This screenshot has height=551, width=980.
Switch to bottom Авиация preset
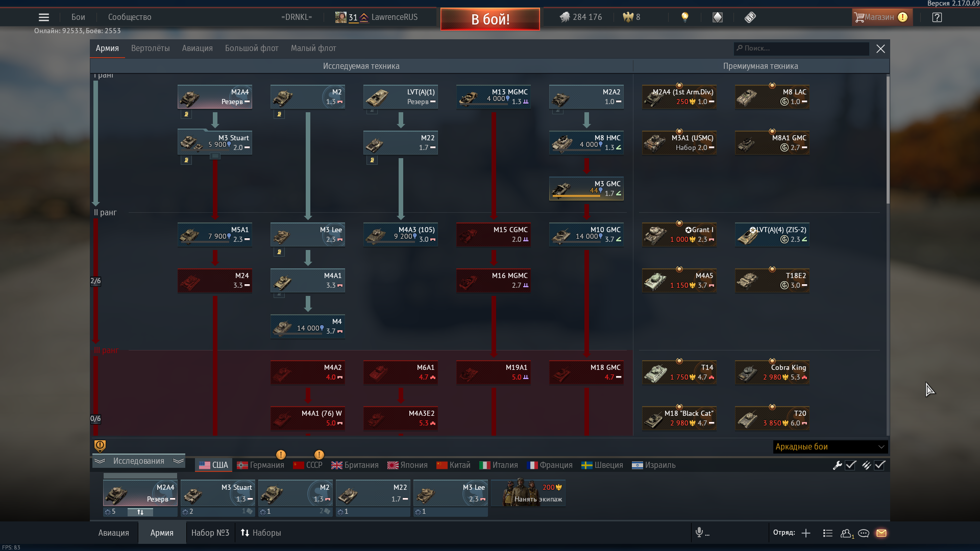point(114,533)
